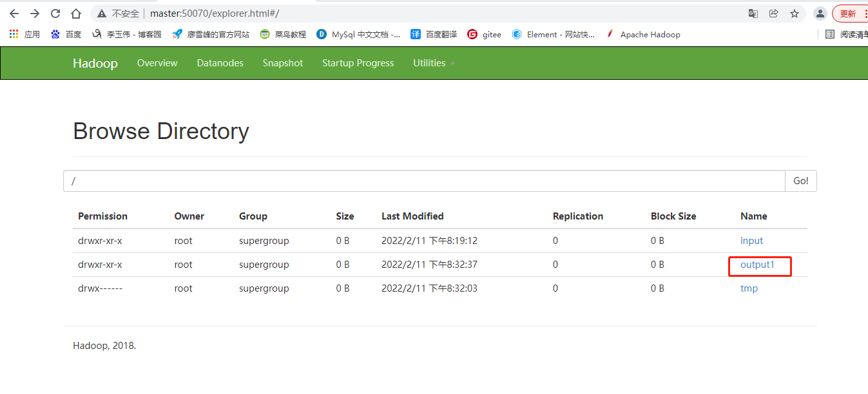Open the Datanodes tab

[x=220, y=63]
